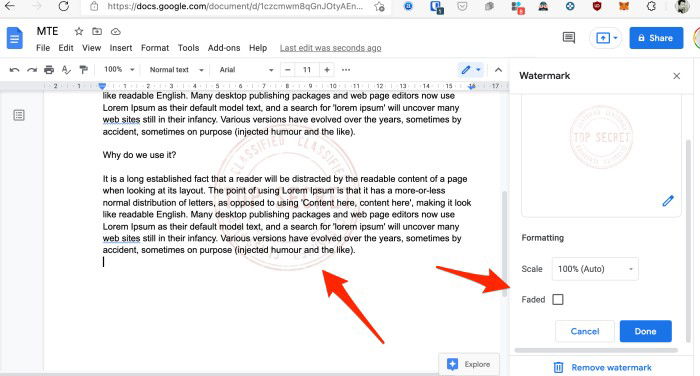700x376 pixels.
Task: Close the Watermark panel
Action: point(677,76)
